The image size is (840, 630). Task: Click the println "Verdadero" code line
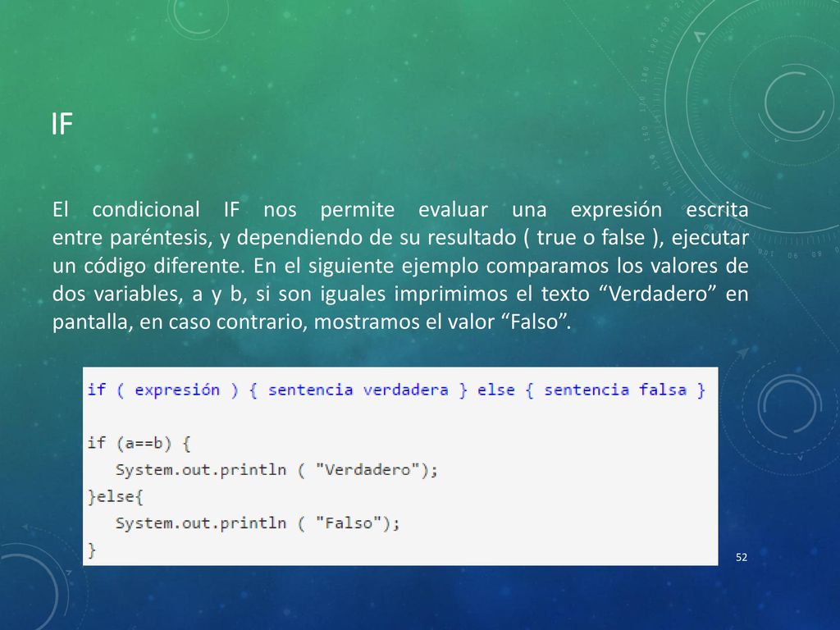277,470
